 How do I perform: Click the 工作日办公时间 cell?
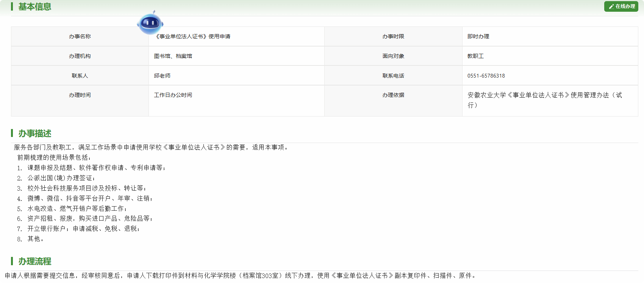(173, 95)
